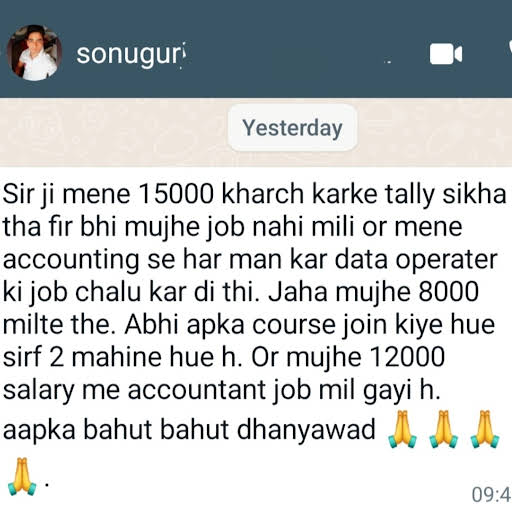Open sonuguri's profile picture
The width and height of the screenshot is (512, 512).
34,53
